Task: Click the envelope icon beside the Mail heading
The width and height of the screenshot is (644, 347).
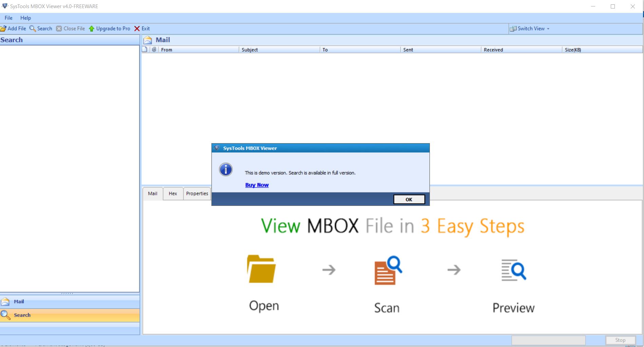Action: [148, 40]
